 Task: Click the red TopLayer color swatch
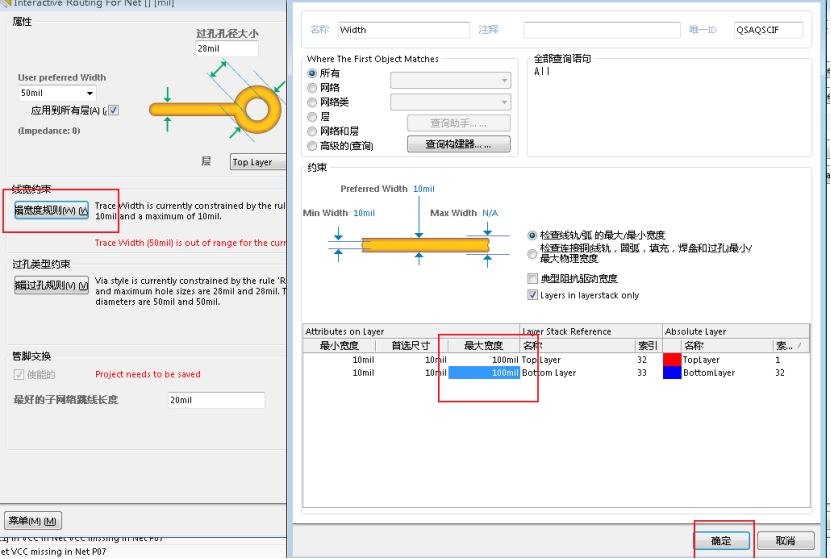[x=671, y=360]
